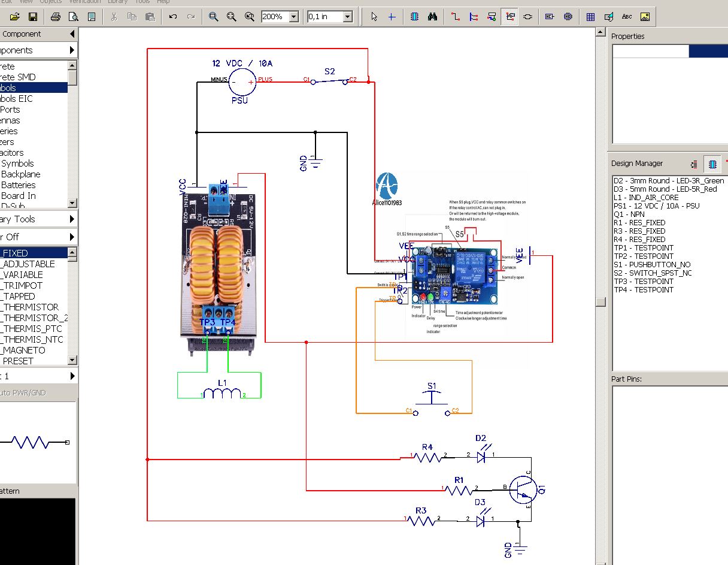Select S1 - PUSHBUTTON_NO in Design Manager
This screenshot has width=728, height=565.
[652, 264]
